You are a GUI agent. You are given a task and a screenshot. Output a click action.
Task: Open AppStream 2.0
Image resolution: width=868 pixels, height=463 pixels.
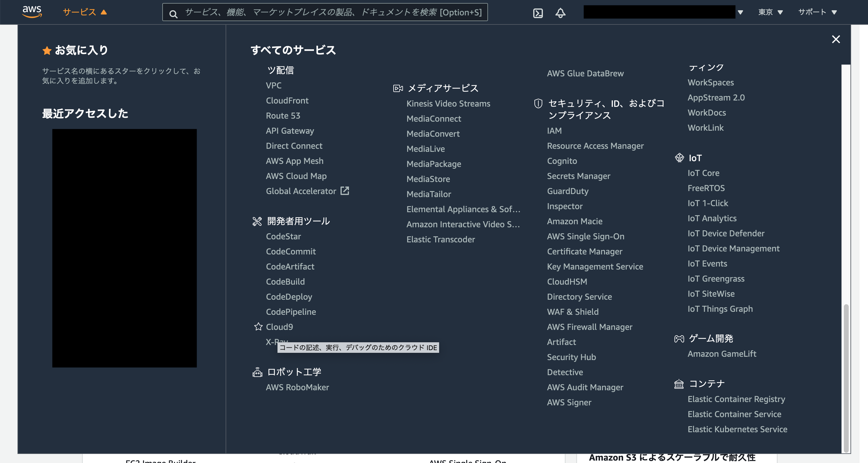[x=716, y=97]
